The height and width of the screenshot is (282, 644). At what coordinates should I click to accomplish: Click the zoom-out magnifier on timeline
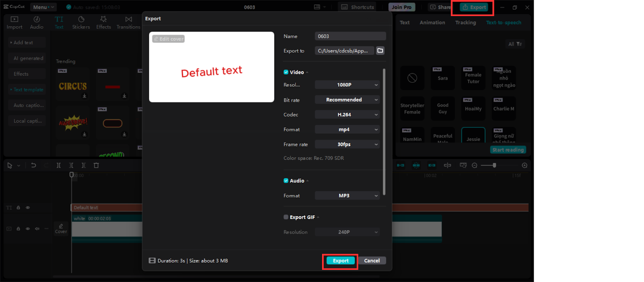tap(475, 165)
